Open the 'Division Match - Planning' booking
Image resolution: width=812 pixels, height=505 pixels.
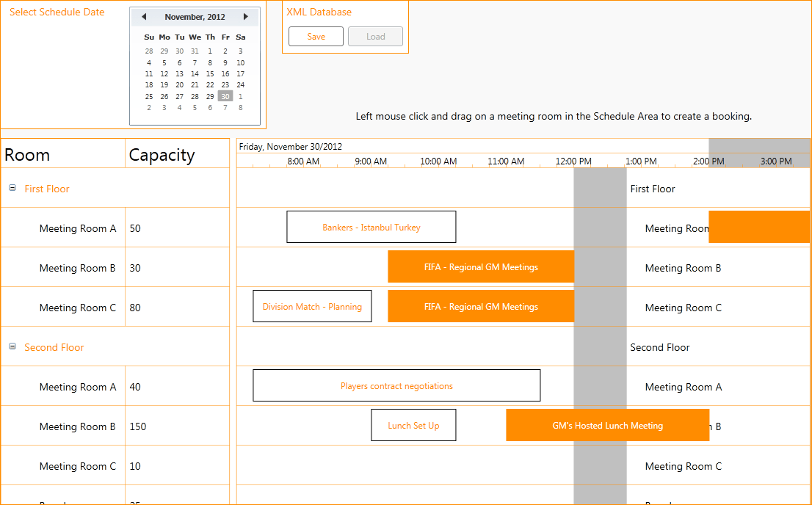[x=312, y=306]
